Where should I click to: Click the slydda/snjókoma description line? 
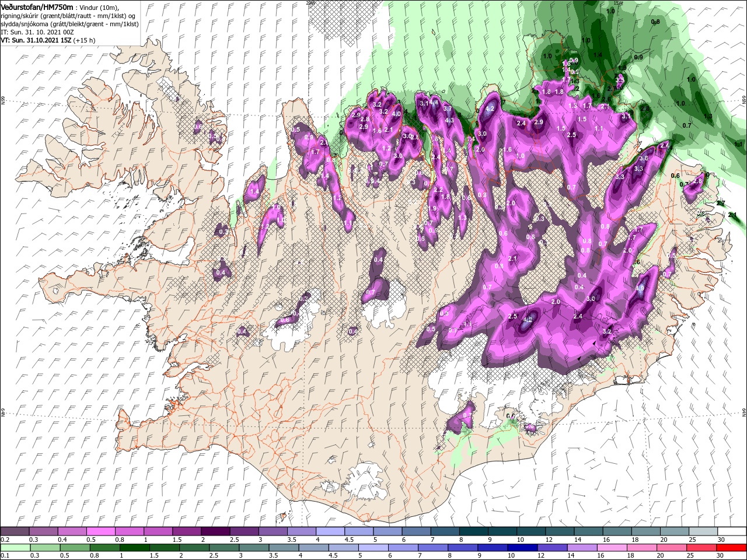tap(69, 24)
